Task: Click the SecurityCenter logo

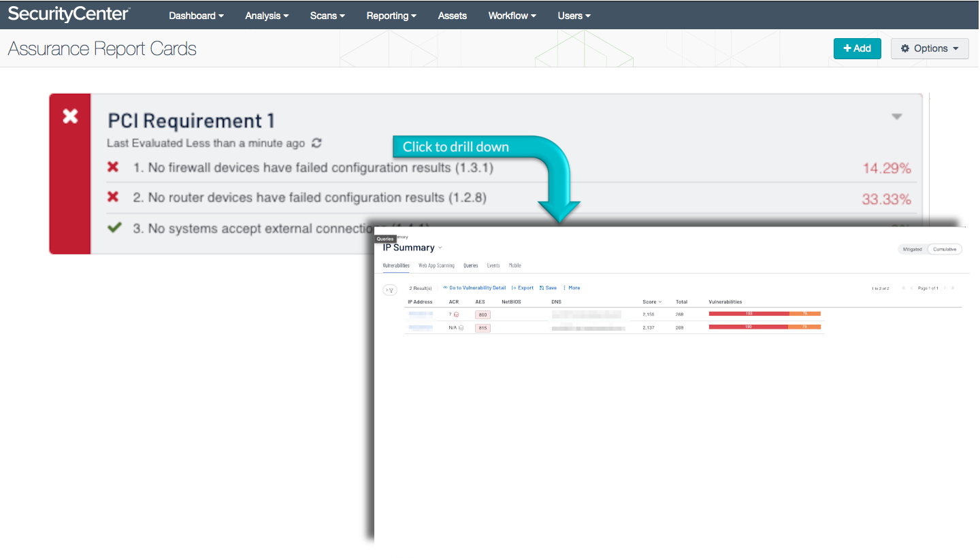Action: pyautogui.click(x=69, y=14)
